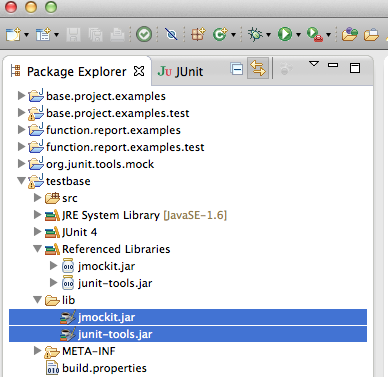Image resolution: width=388 pixels, height=377 pixels.
Task: Select the testbase project
Action: (x=68, y=181)
